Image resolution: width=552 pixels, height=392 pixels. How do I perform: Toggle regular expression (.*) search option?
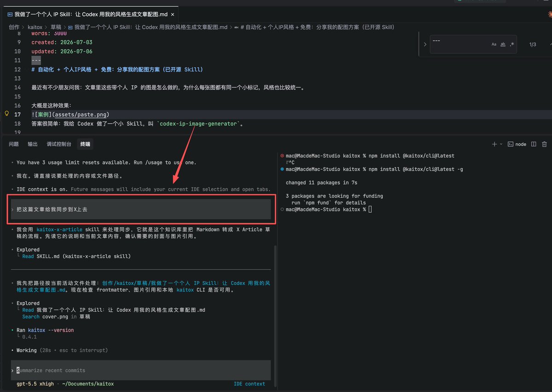pyautogui.click(x=512, y=45)
